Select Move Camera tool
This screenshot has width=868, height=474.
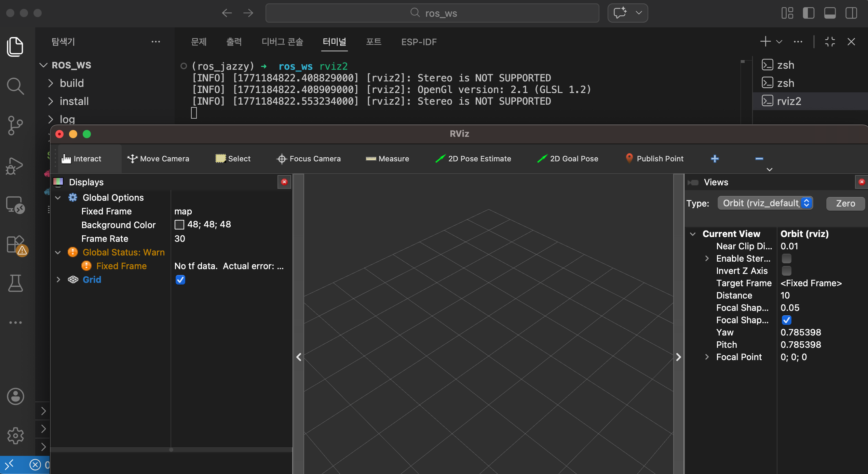(x=158, y=159)
